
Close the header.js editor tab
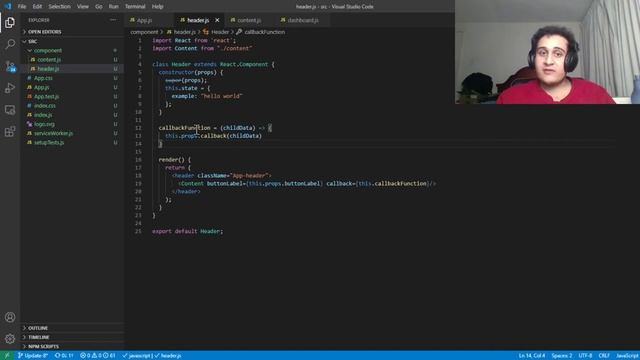tap(217, 20)
